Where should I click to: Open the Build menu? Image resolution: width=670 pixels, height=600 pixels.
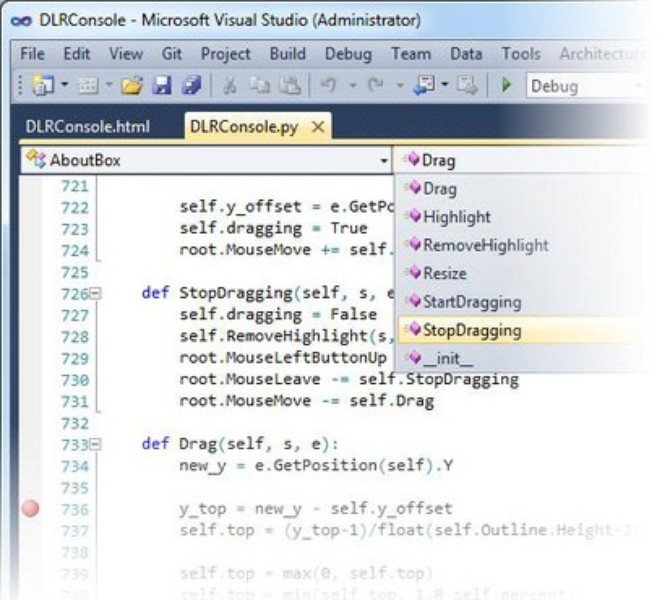tap(288, 54)
